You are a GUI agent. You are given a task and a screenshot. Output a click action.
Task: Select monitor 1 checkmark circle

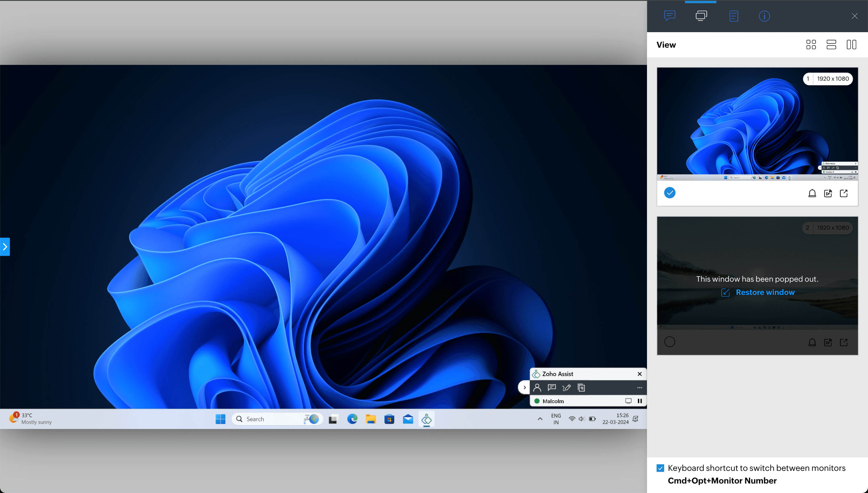click(x=669, y=193)
